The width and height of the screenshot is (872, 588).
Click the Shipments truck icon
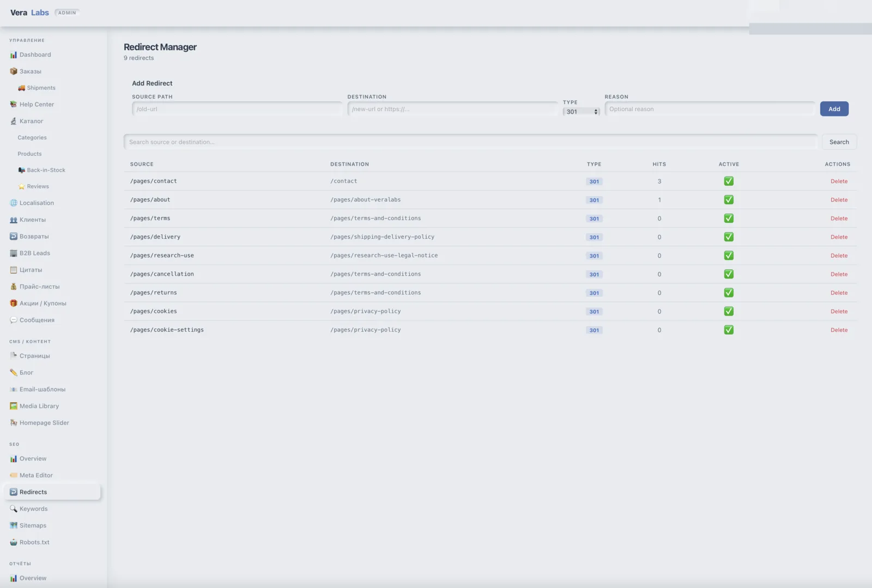point(21,88)
